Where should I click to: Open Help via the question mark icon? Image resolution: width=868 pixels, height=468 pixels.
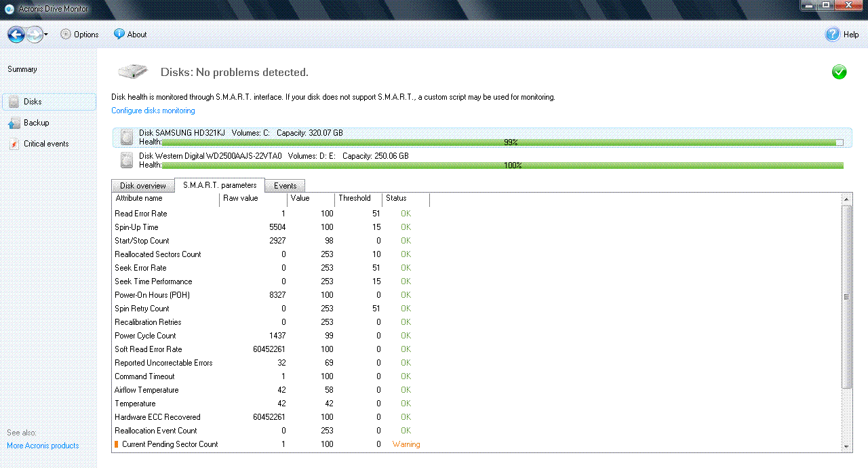click(832, 34)
